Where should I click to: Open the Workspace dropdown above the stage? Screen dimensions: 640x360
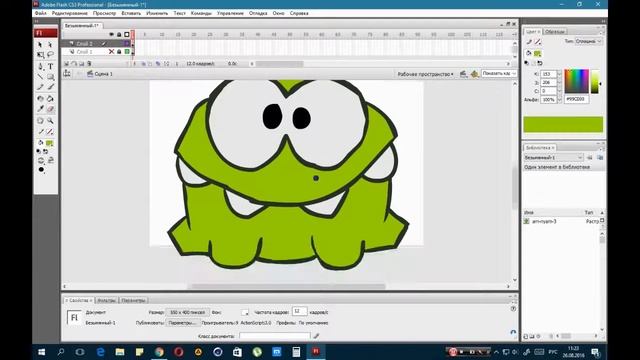pyautogui.click(x=425, y=74)
